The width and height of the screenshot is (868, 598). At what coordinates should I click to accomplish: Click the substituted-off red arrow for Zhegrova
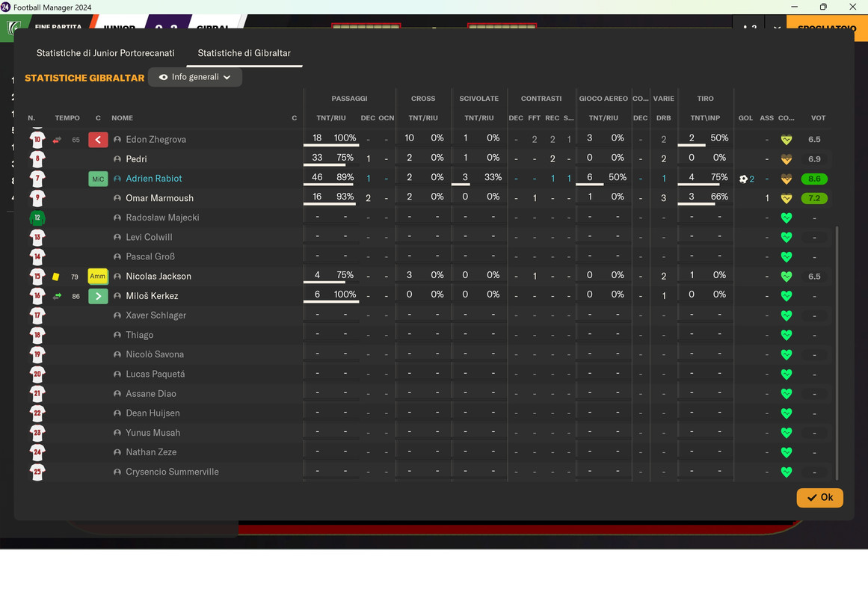tap(98, 140)
